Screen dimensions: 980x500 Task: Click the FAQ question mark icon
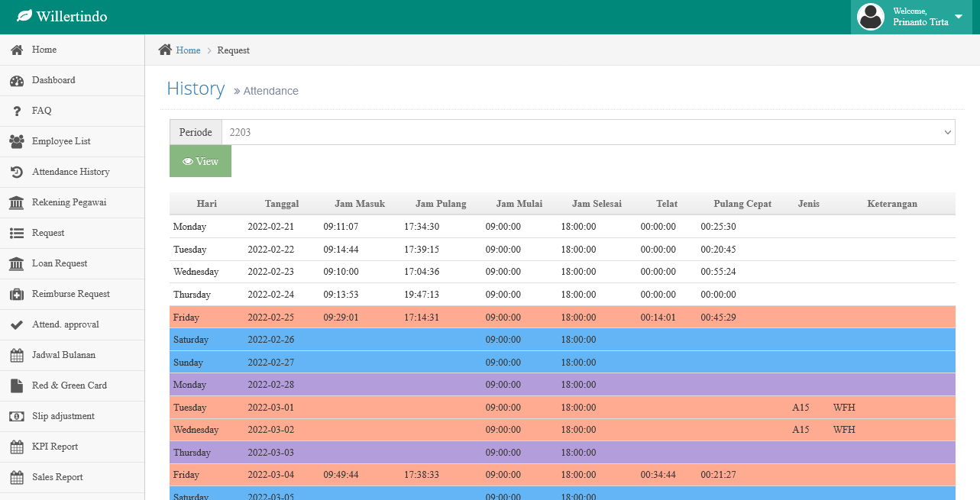coord(16,111)
